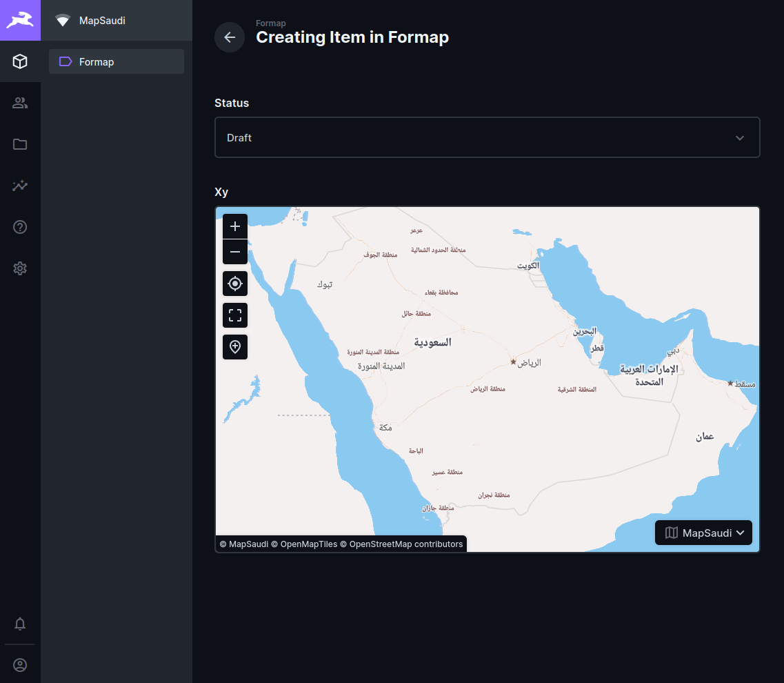Image resolution: width=784 pixels, height=683 pixels.
Task: Go back with the arrow button
Action: 230,37
